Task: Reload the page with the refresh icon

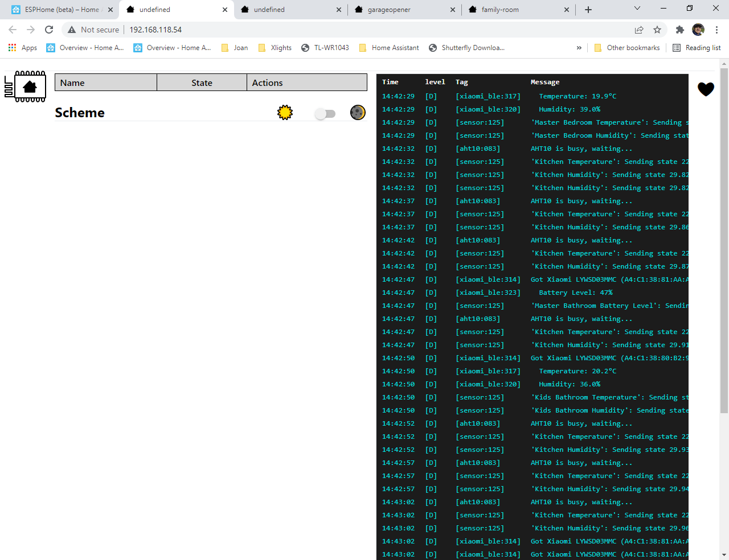Action: 49,30
